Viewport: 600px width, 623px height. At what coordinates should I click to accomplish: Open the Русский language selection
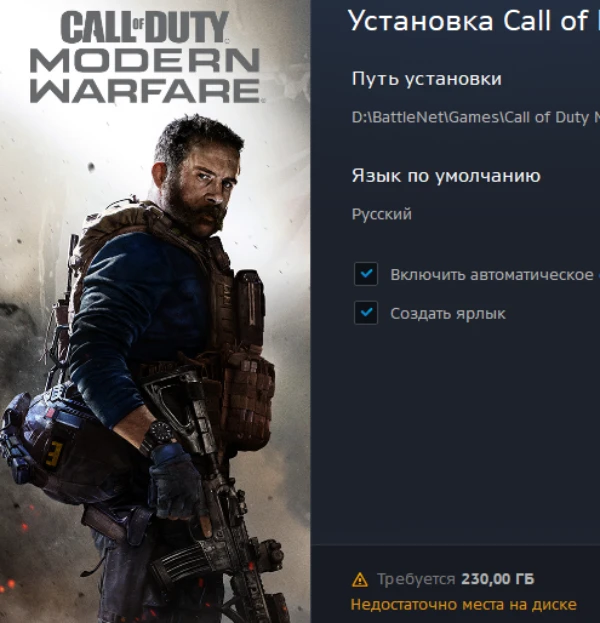coord(381,214)
